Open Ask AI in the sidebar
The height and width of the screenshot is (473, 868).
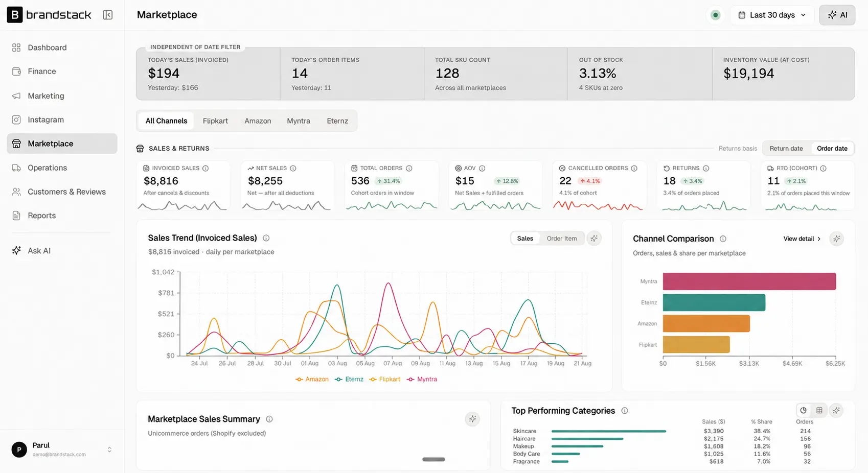point(62,251)
